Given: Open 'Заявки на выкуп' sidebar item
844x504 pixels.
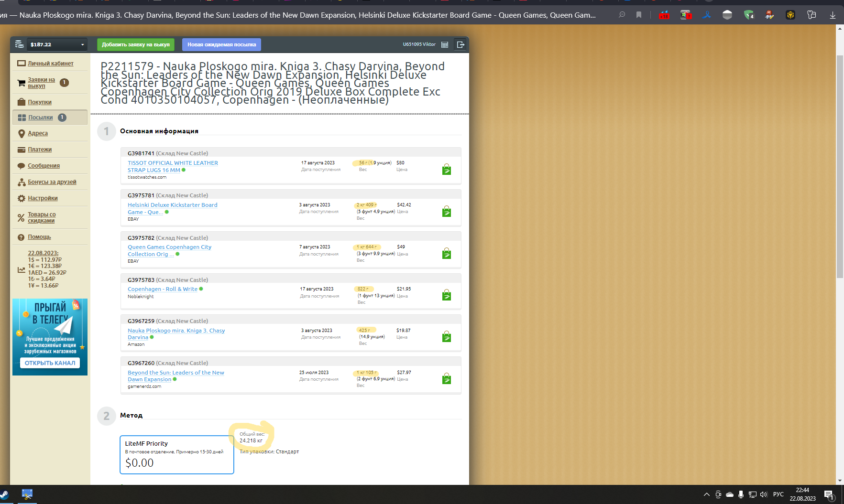Looking at the screenshot, I should (x=41, y=83).
